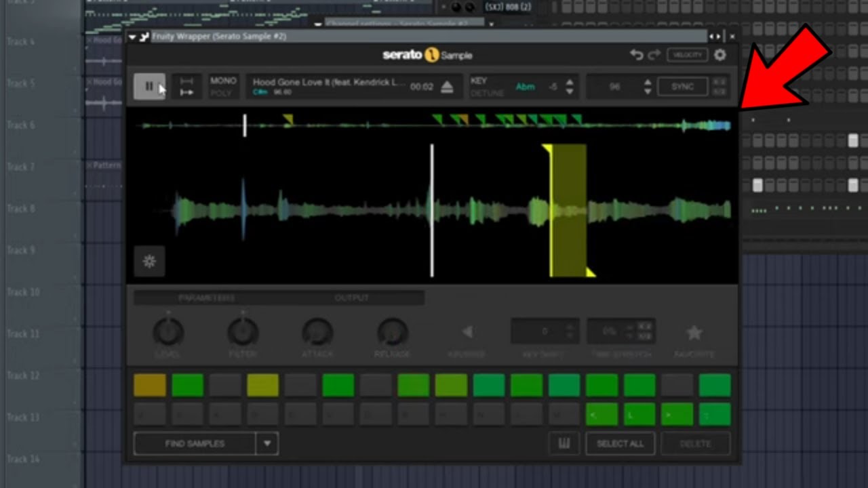The height and width of the screenshot is (488, 868).
Task: Switch to the OUTPUT tab
Action: [351, 298]
